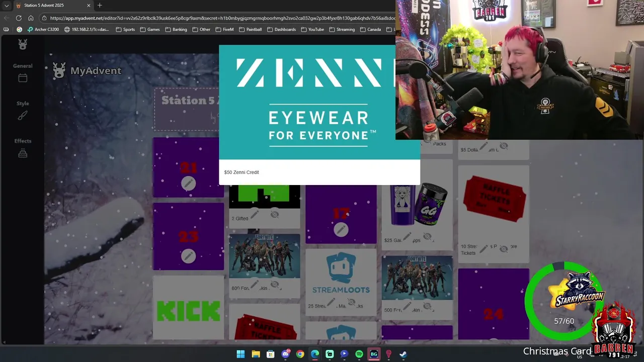Open the purple door number 24
Image resolution: width=644 pixels, height=362 pixels.
(x=494, y=304)
